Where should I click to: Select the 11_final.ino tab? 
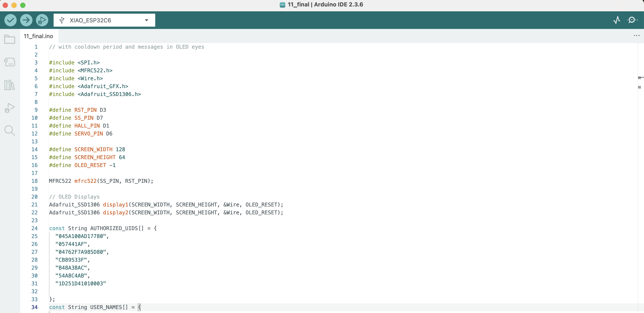(x=38, y=36)
